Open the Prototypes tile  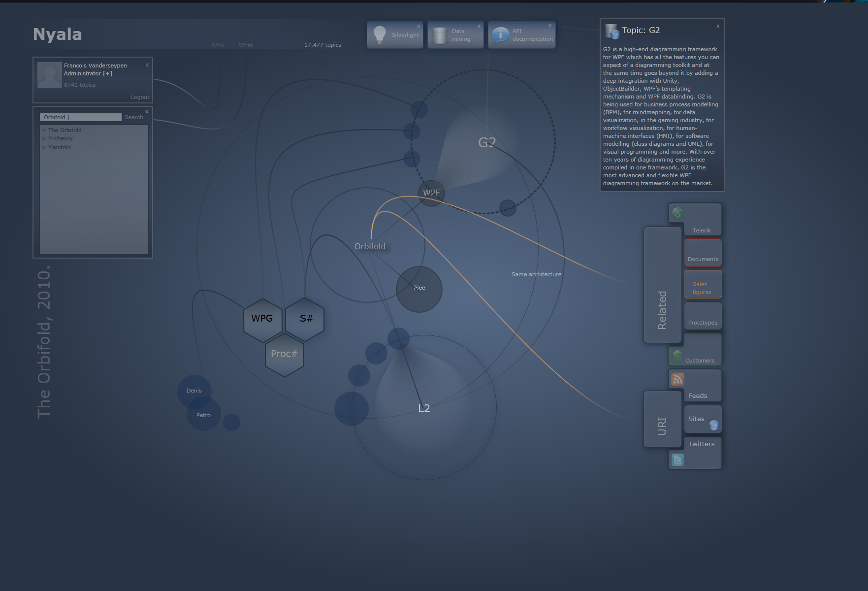click(x=703, y=316)
